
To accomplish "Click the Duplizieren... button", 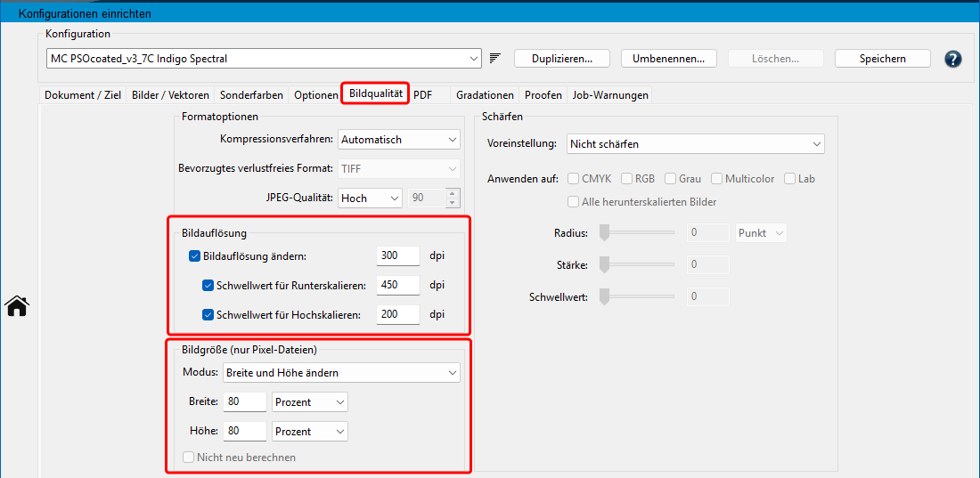I will click(561, 59).
